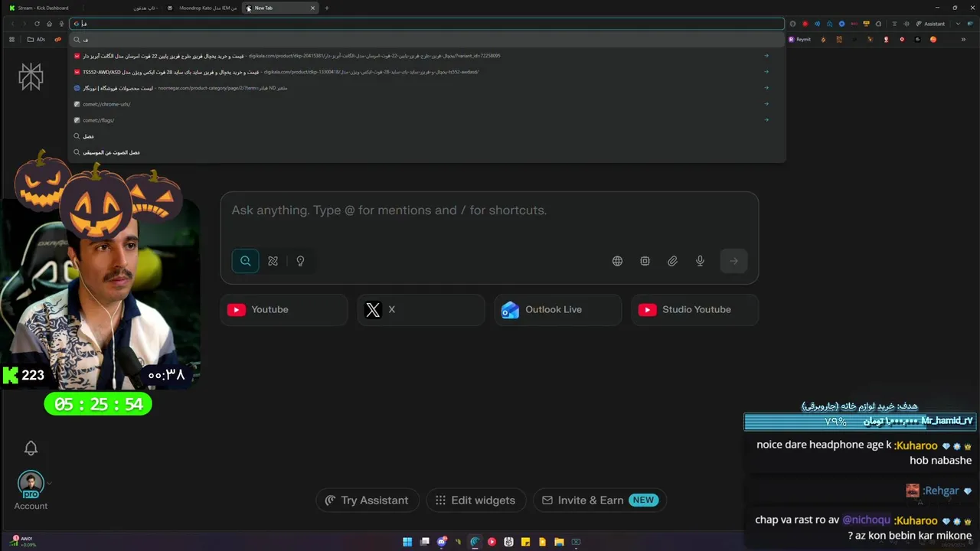The height and width of the screenshot is (551, 980).
Task: Select the Search mode icon
Action: [x=246, y=261]
